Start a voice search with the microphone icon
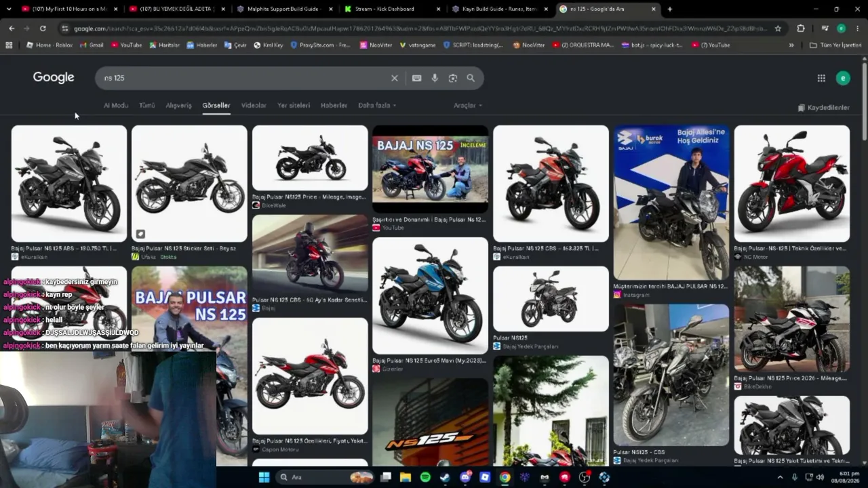Image resolution: width=868 pixels, height=488 pixels. pyautogui.click(x=435, y=78)
